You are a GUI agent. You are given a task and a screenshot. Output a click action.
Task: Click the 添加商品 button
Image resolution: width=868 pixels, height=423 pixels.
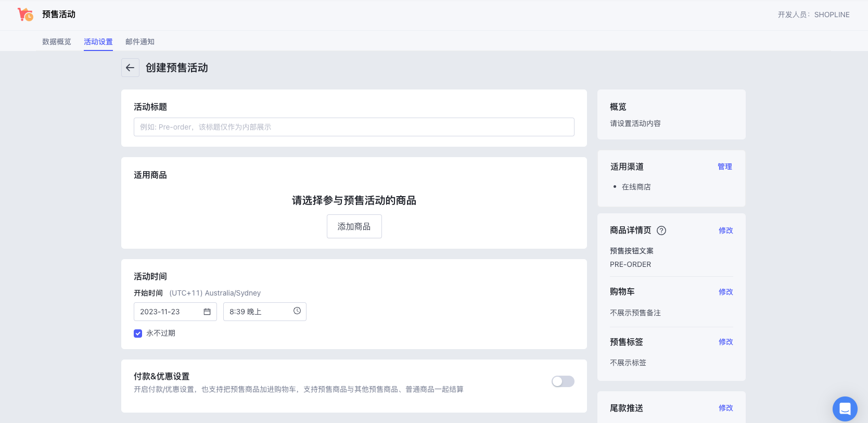coord(354,226)
